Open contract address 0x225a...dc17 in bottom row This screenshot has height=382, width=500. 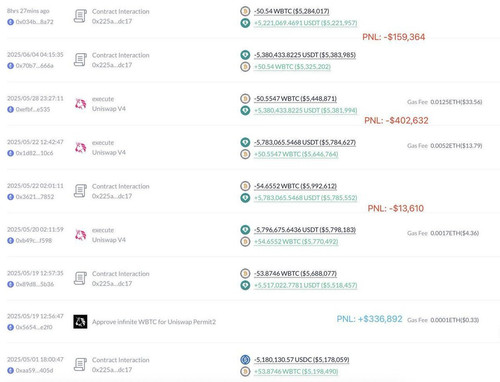pos(112,370)
